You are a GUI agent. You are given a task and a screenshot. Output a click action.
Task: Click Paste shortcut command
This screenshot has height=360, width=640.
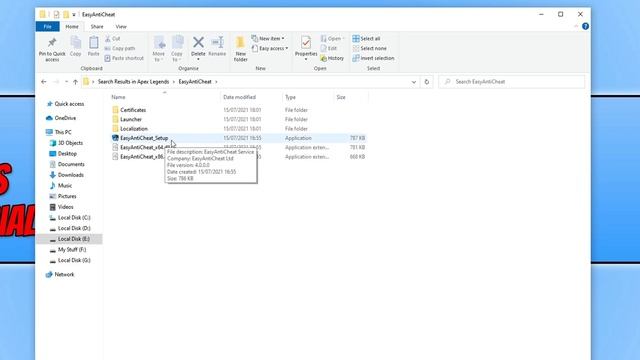point(124,58)
